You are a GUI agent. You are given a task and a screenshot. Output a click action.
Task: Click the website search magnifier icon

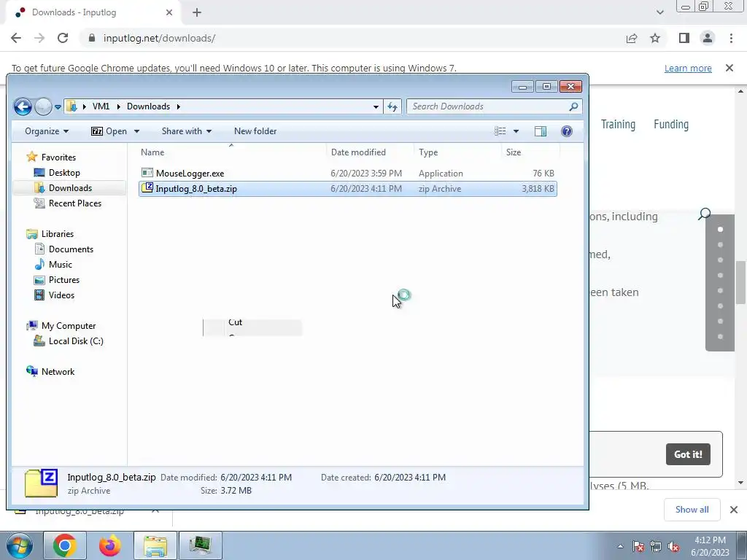point(704,214)
